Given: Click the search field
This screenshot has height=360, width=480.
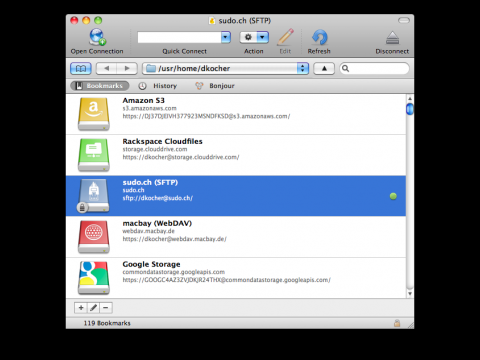Looking at the screenshot, I should click(x=374, y=68).
